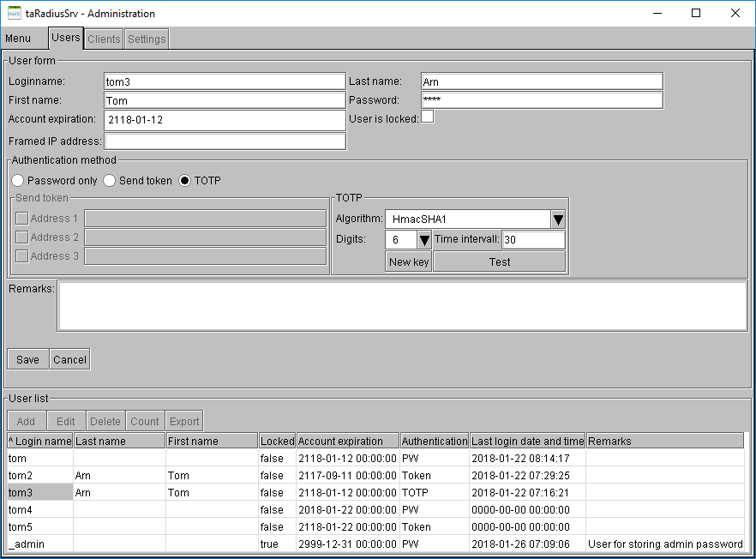Image resolution: width=756 pixels, height=559 pixels.
Task: Sort by the Last name column header
Action: point(119,441)
